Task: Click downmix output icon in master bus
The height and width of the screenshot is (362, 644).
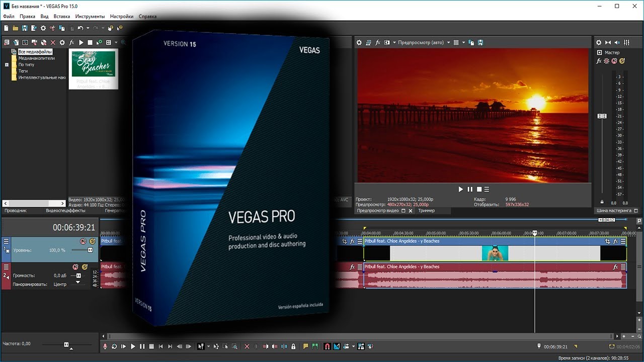Action: pyautogui.click(x=608, y=43)
